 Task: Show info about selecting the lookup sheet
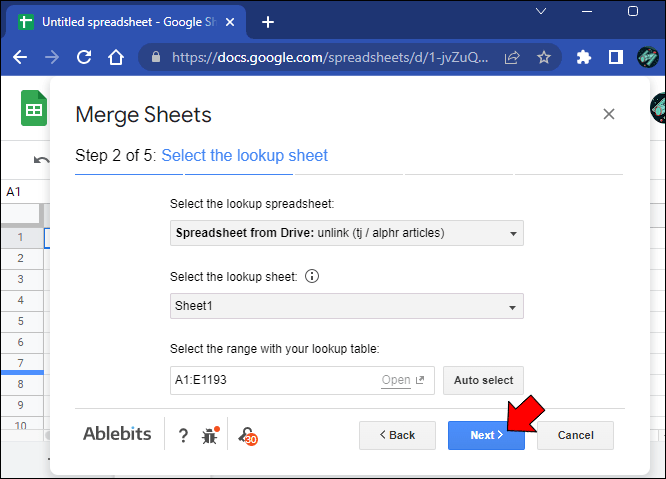coord(311,277)
